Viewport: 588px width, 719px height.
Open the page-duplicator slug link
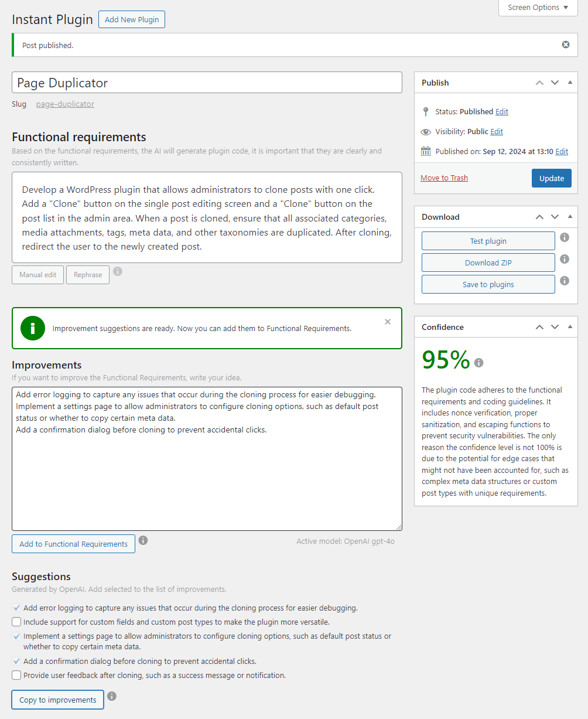click(x=64, y=104)
